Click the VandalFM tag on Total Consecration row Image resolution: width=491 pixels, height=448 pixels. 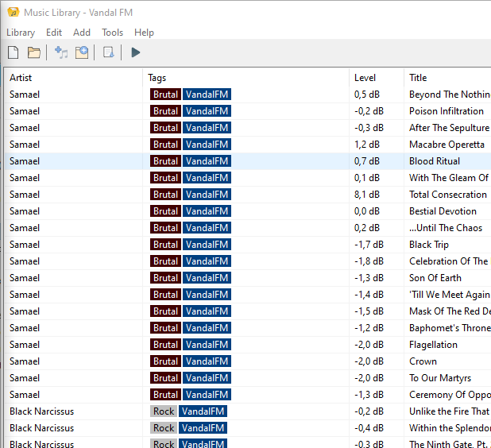207,195
